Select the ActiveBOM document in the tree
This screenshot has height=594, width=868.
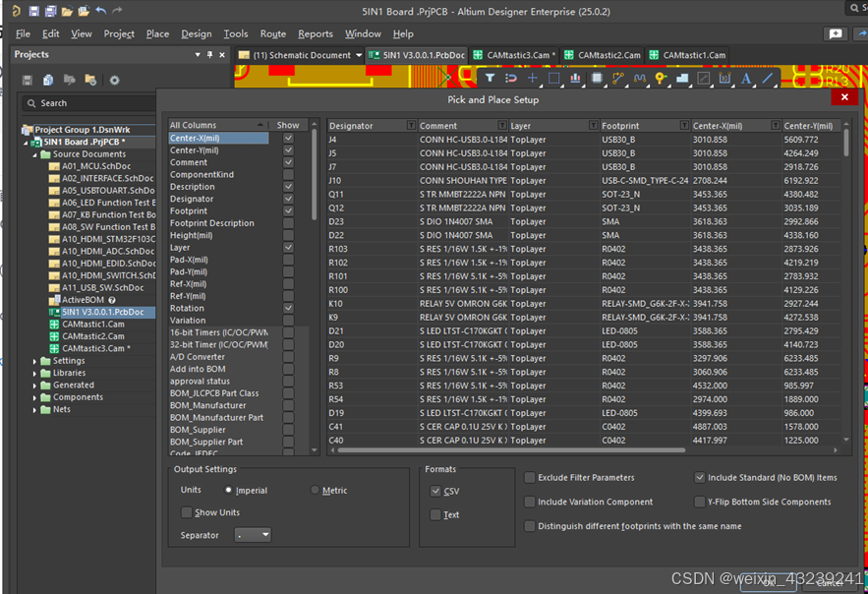click(83, 300)
